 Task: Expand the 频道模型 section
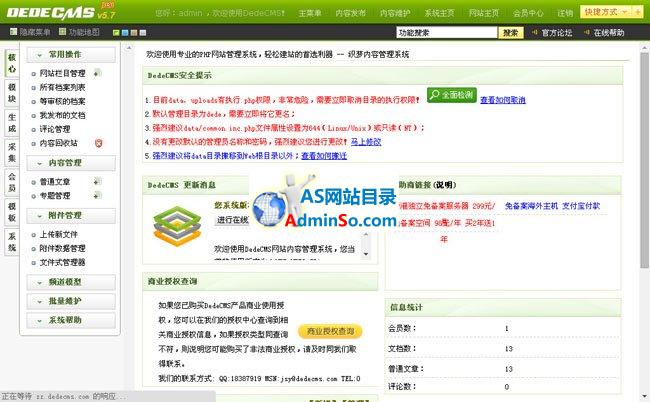(71, 282)
